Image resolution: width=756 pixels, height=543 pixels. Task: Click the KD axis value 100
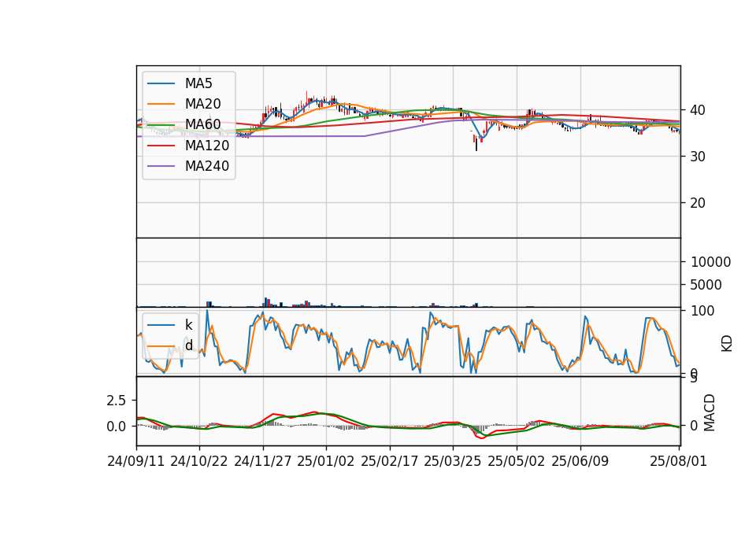(702, 311)
